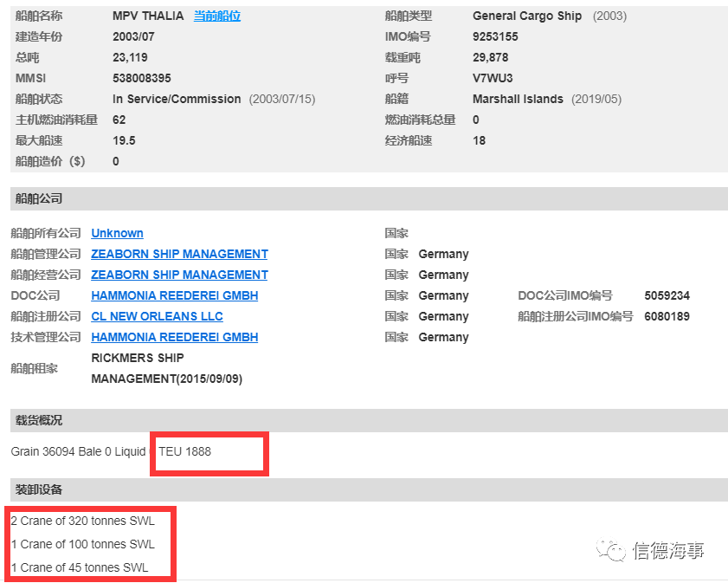The height and width of the screenshot is (583, 728).
Task: Select the 2 Crane of 320 tonnes SWL line
Action: tap(82, 521)
